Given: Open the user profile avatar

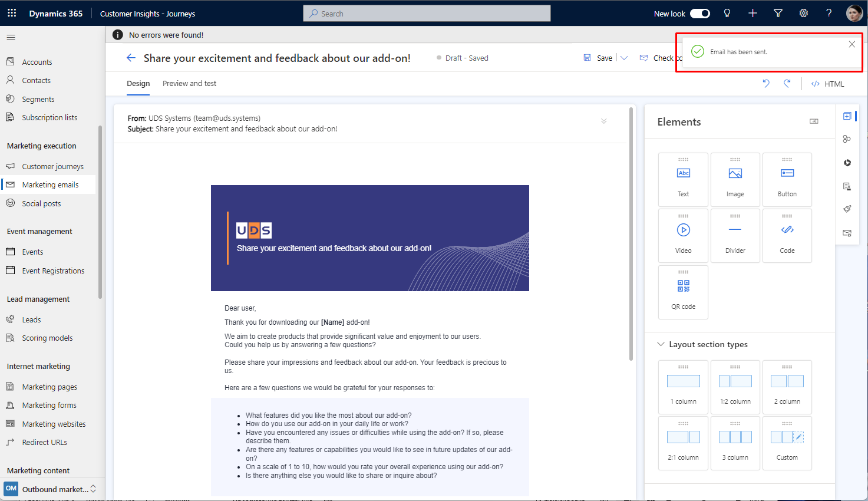Looking at the screenshot, I should coord(854,13).
